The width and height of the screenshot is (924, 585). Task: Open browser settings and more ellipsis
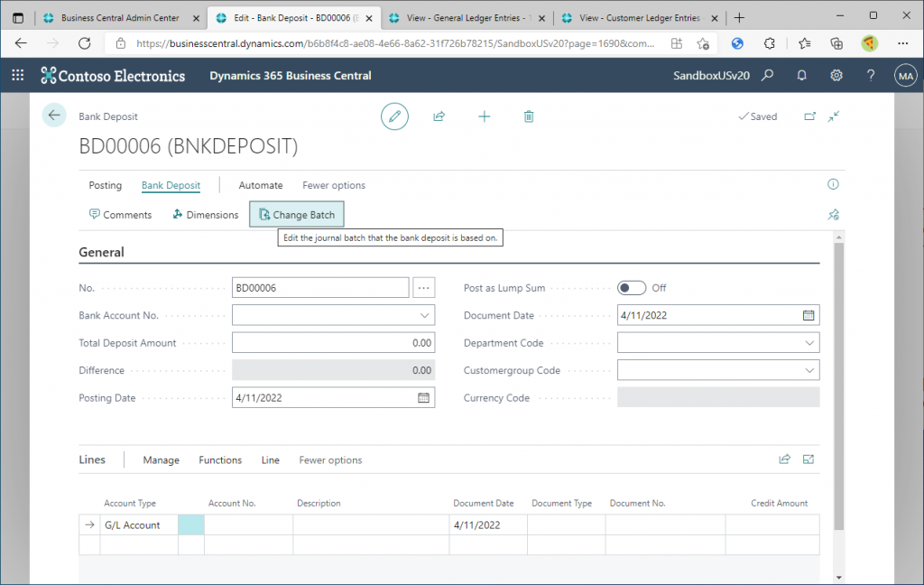tap(902, 43)
